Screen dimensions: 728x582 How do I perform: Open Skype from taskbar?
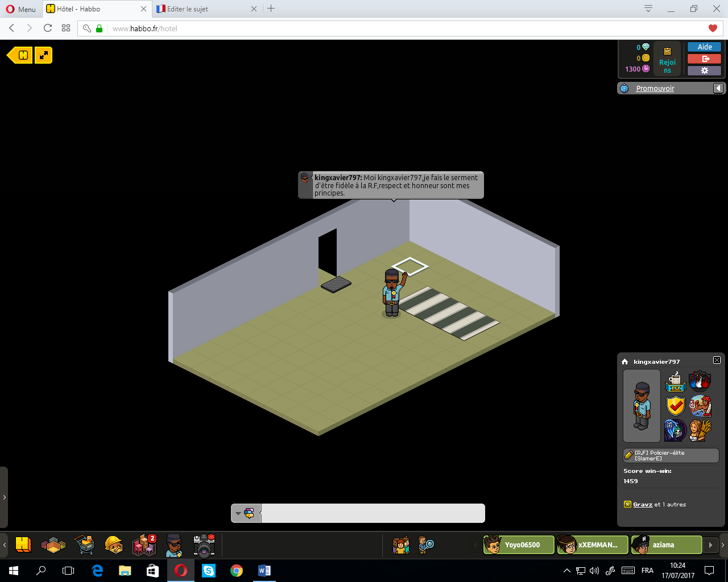(x=209, y=571)
